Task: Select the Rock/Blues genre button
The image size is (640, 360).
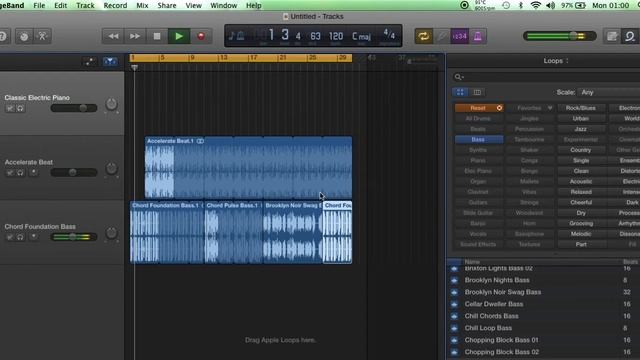Action: click(x=580, y=108)
